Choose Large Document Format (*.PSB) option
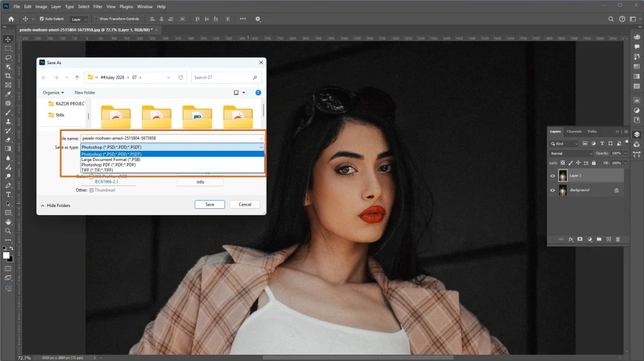The height and width of the screenshot is (361, 644). coord(172,159)
